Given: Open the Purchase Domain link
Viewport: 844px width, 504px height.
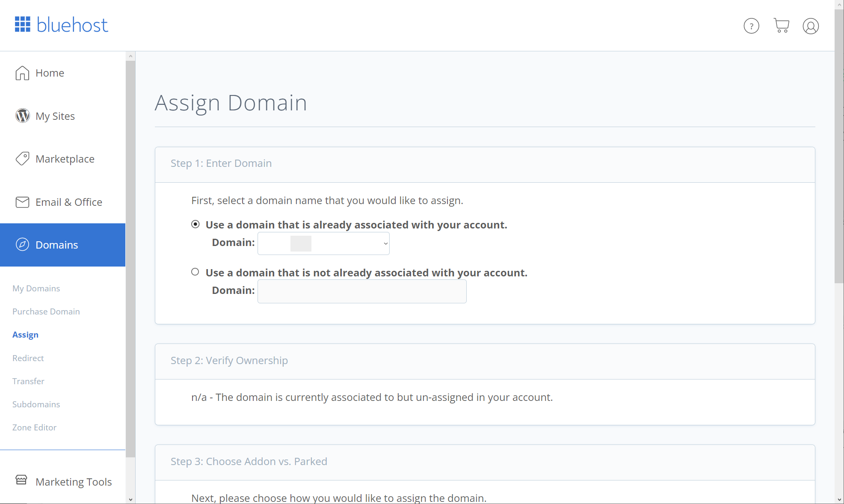Looking at the screenshot, I should (46, 311).
